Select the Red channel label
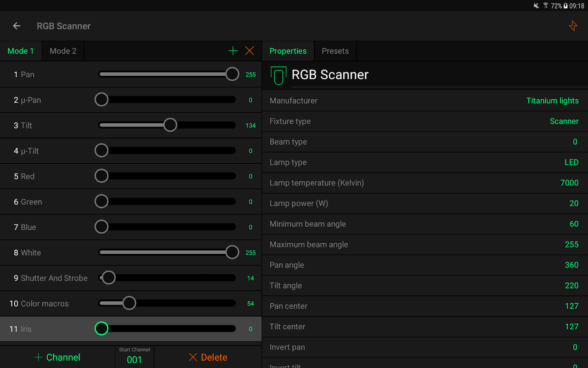The width and height of the screenshot is (588, 368). coord(28,176)
